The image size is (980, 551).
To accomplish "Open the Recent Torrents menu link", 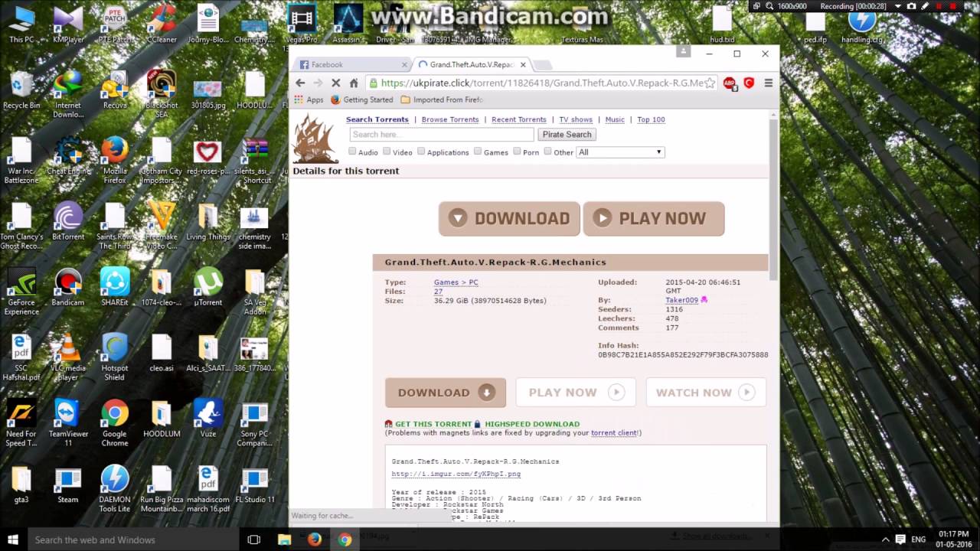I will pos(519,119).
